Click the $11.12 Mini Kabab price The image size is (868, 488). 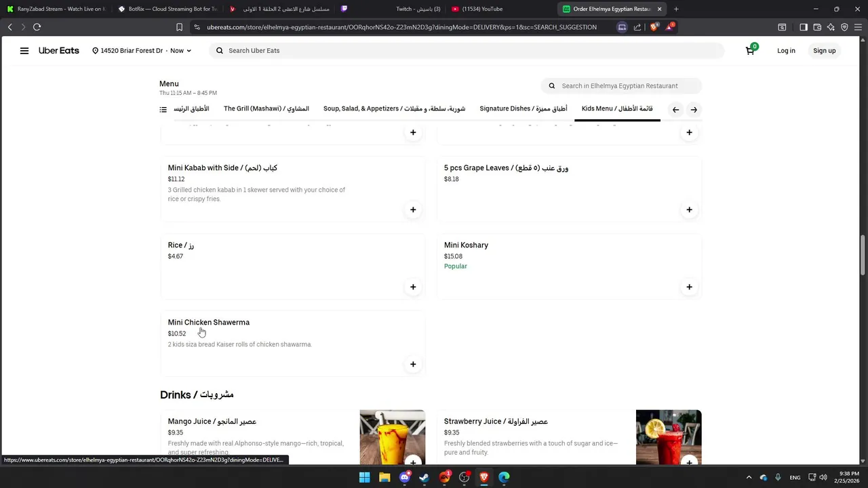click(176, 180)
